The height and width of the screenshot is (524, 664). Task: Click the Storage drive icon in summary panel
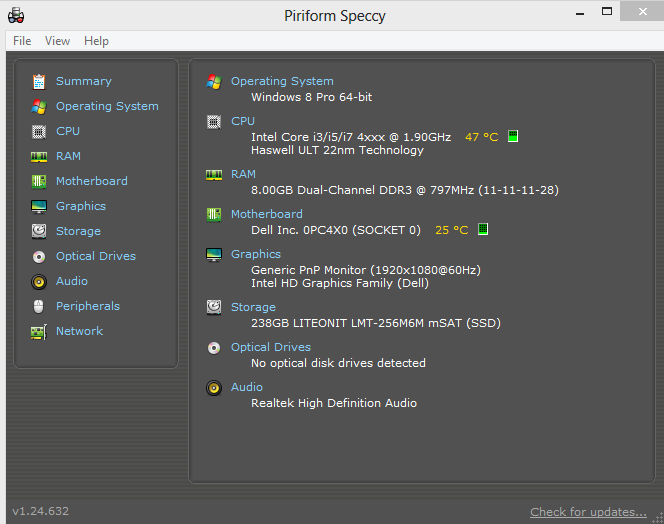click(x=214, y=307)
